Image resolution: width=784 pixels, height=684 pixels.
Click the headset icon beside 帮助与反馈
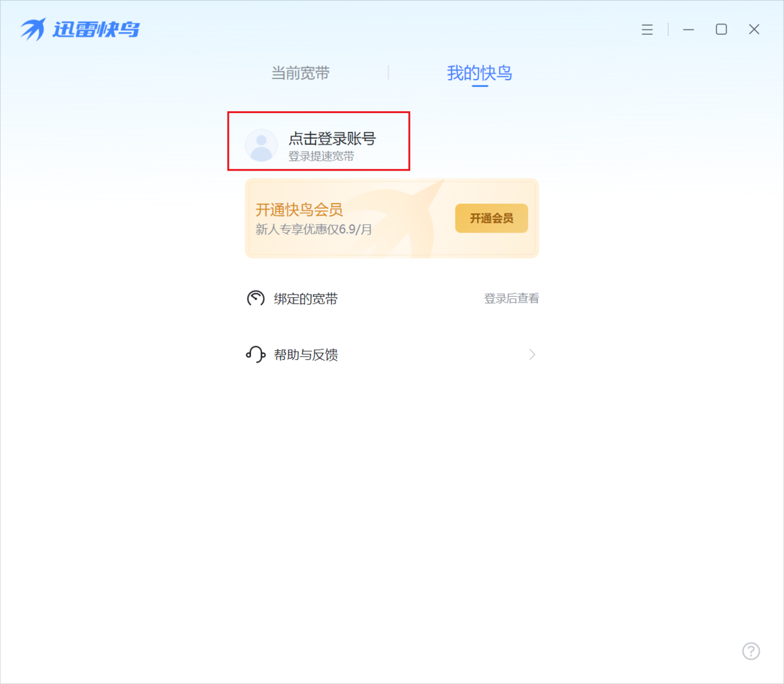[255, 354]
